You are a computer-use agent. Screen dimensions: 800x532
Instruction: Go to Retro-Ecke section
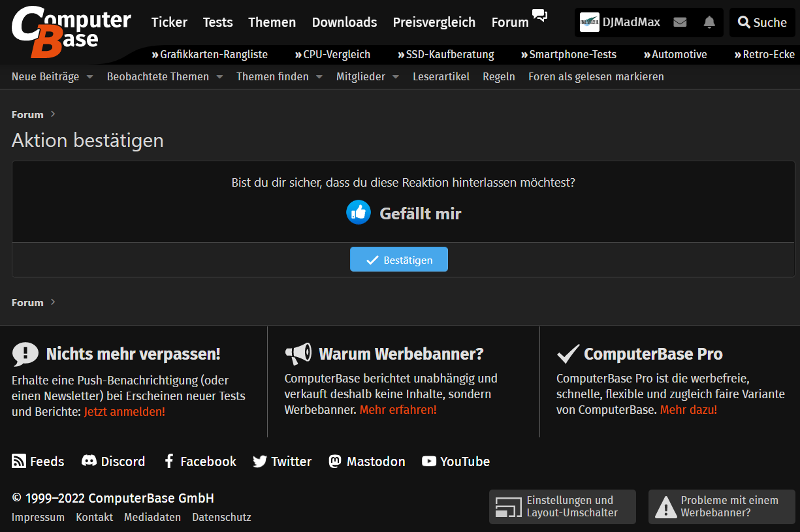coord(764,54)
